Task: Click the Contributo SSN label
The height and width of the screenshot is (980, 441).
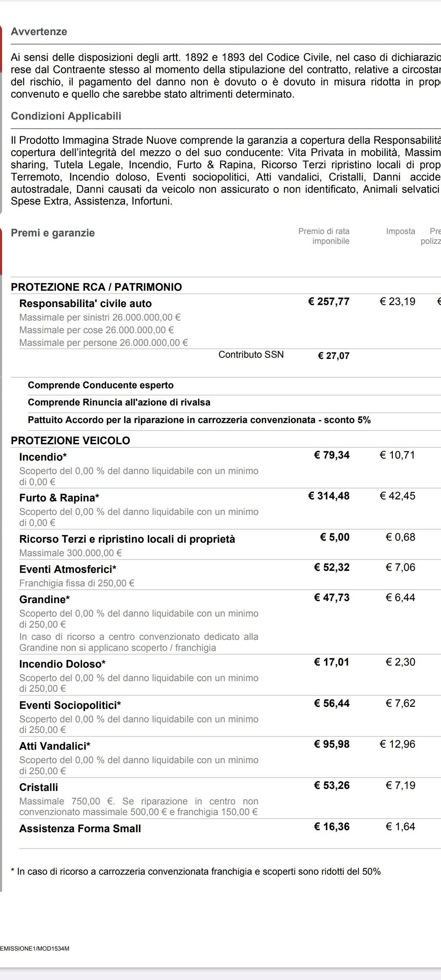Action: click(x=251, y=355)
